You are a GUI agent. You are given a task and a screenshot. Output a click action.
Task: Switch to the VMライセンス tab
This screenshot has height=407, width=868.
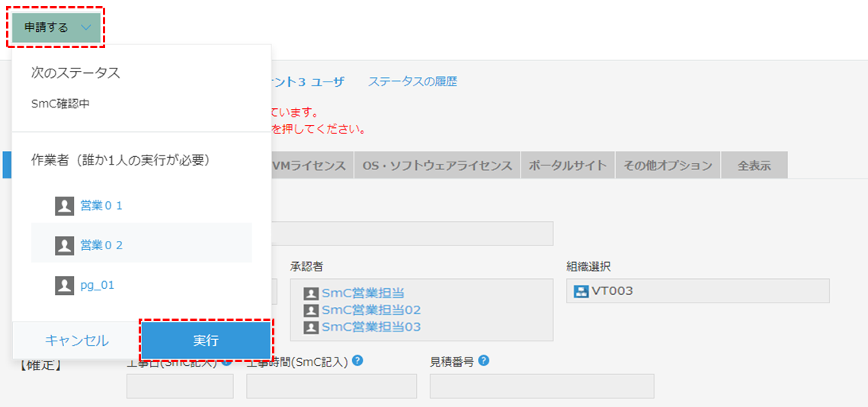tap(312, 165)
